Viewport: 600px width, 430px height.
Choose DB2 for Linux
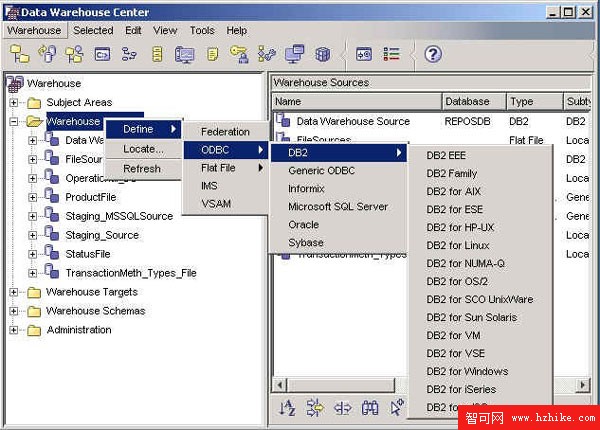[x=481, y=245]
